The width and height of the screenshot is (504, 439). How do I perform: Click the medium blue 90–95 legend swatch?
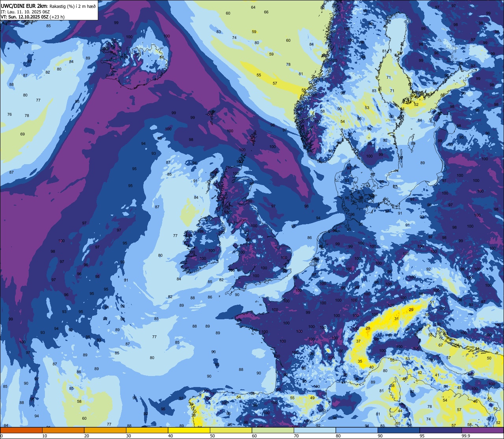(398, 430)
